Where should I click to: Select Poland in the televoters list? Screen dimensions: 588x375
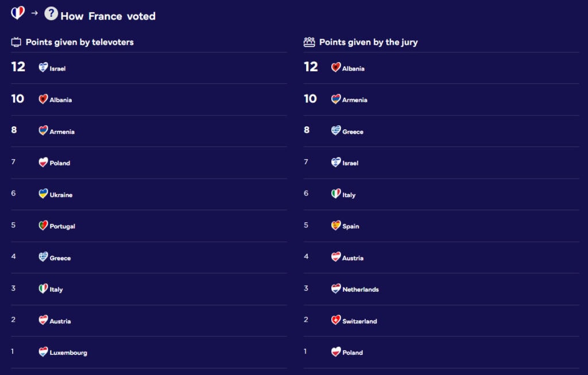click(60, 163)
